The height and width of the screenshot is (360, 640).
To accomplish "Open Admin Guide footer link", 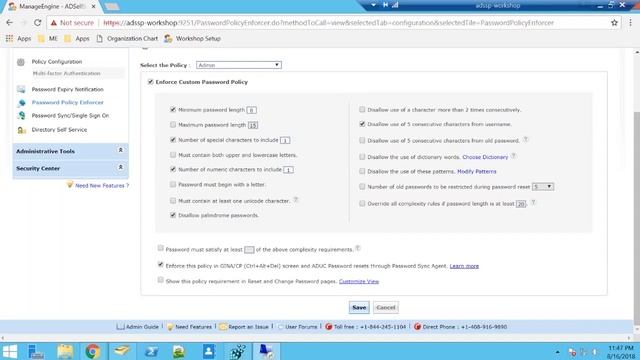I will 142,327.
